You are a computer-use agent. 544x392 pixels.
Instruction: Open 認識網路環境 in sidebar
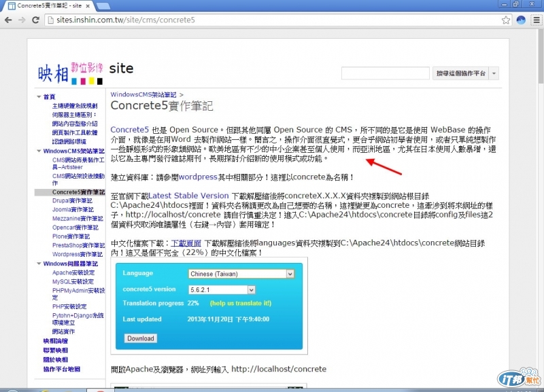tap(69, 141)
